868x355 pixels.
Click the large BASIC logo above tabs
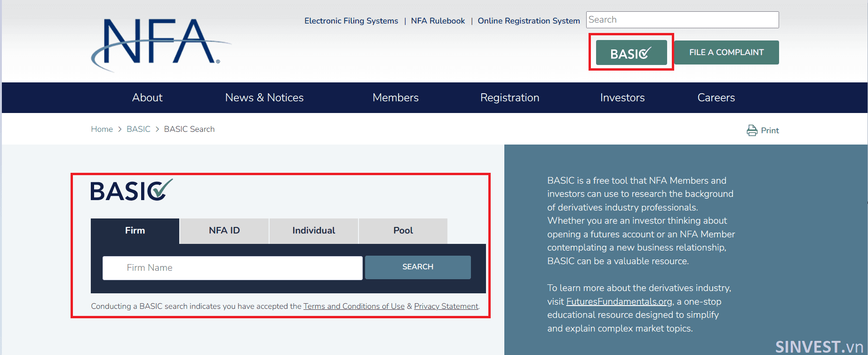coord(132,190)
